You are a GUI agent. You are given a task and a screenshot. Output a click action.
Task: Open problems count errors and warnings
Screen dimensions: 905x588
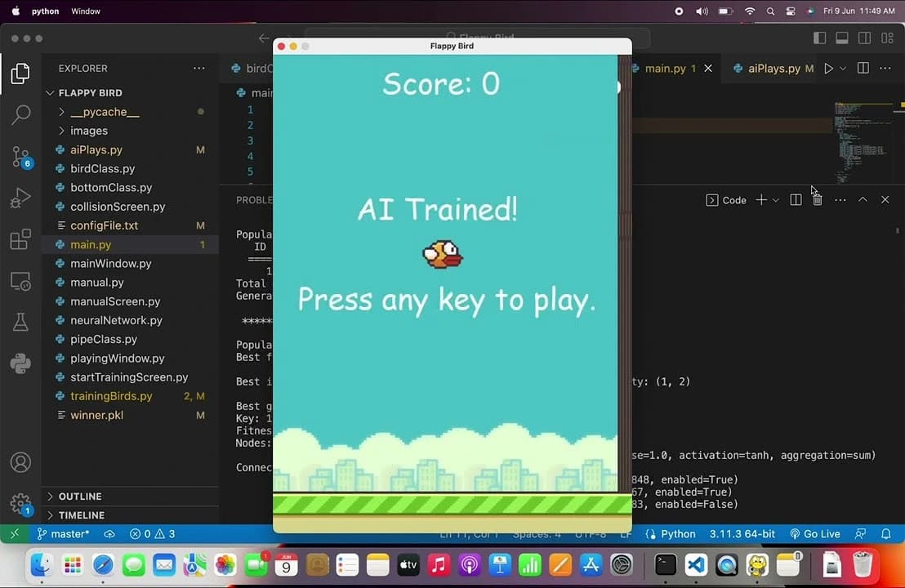[x=153, y=534]
